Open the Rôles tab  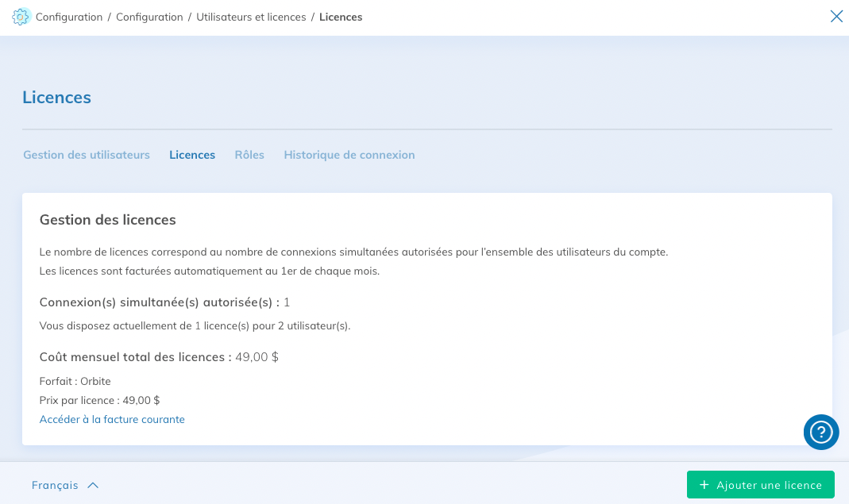coord(249,155)
